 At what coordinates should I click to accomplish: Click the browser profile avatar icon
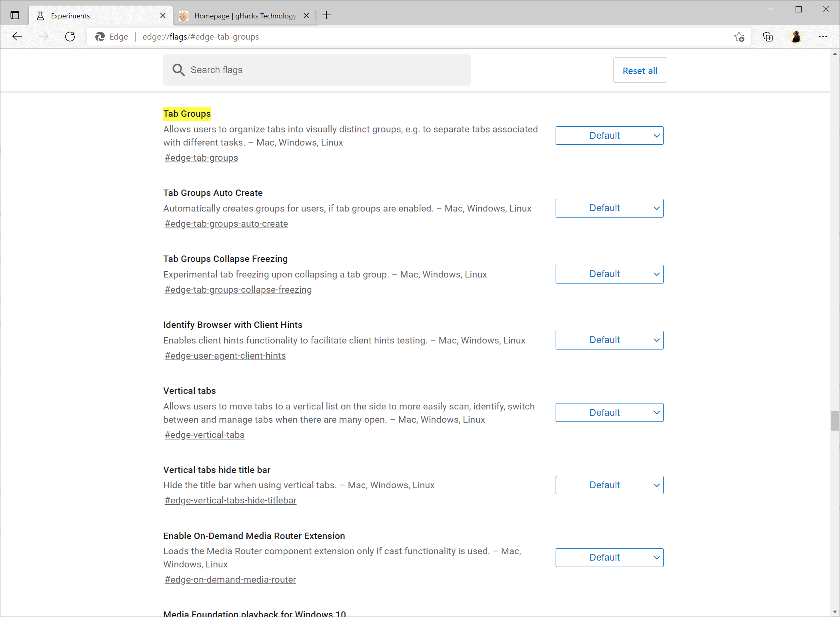pos(796,36)
